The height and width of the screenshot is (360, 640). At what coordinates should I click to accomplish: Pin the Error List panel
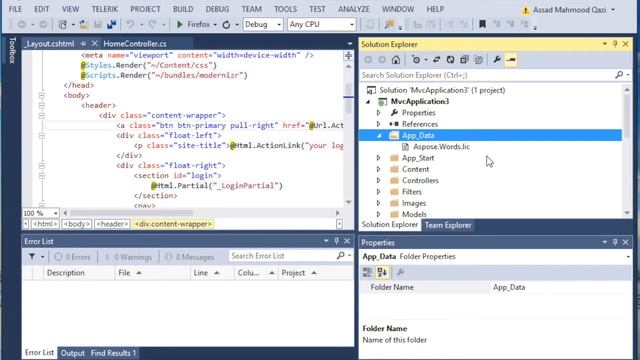click(x=336, y=241)
